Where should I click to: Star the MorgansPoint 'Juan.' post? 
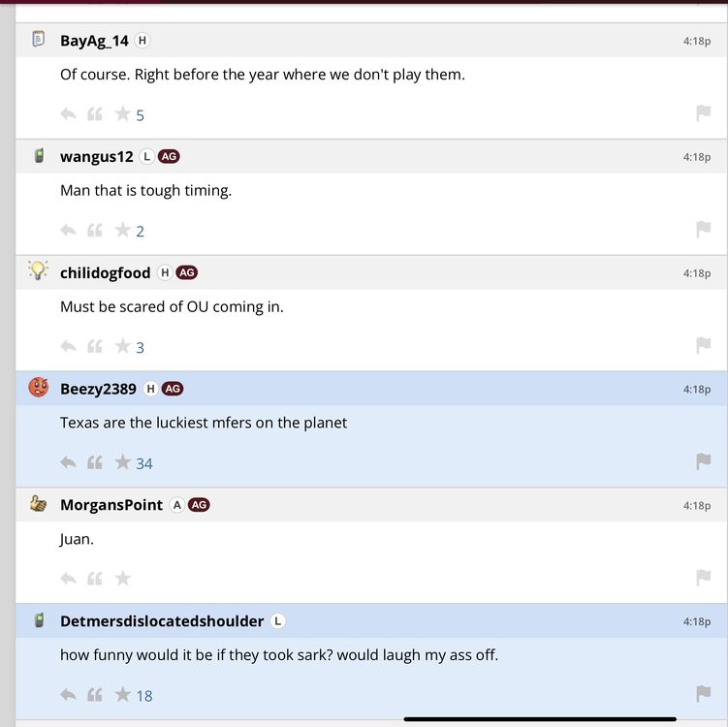(122, 579)
